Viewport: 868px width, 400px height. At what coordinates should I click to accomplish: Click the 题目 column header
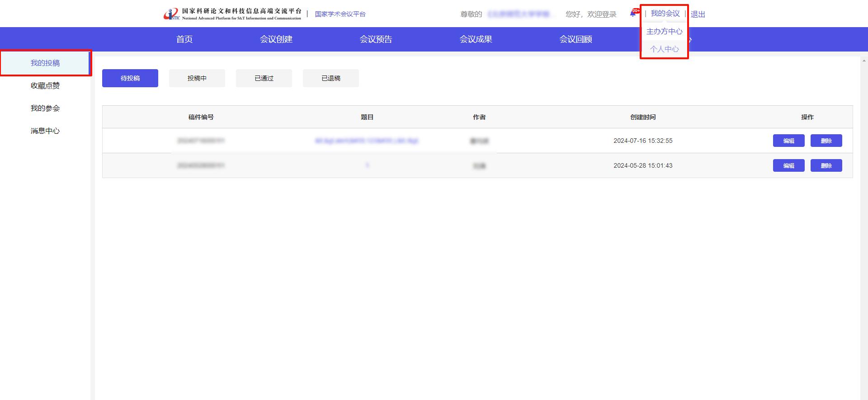(x=367, y=117)
